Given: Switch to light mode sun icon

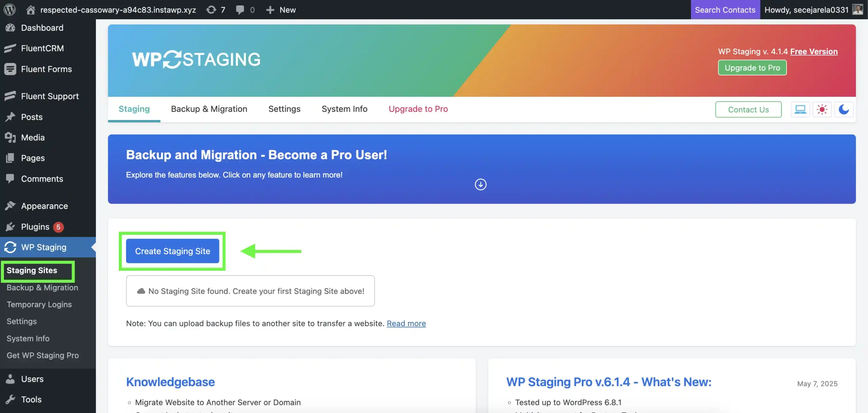Looking at the screenshot, I should tap(822, 109).
